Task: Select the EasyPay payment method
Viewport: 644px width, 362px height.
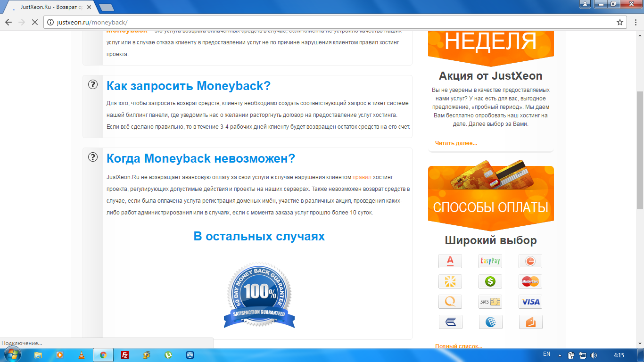Action: point(490,261)
